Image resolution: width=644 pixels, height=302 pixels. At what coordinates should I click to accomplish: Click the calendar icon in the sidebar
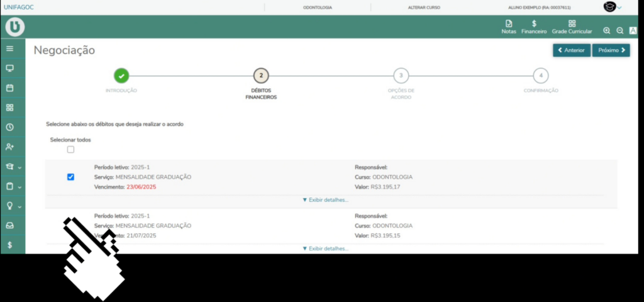coord(10,88)
